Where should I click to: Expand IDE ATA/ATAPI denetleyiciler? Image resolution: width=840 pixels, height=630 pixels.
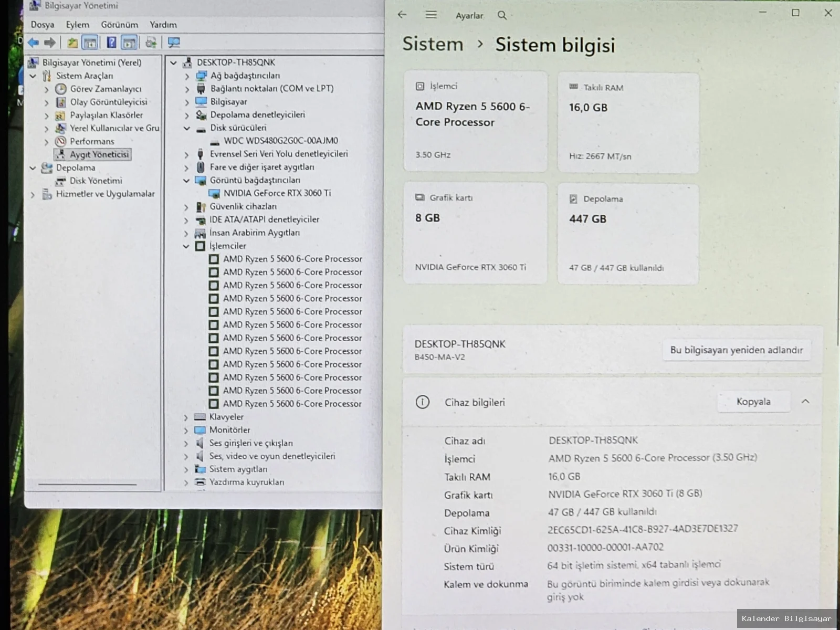coord(186,220)
